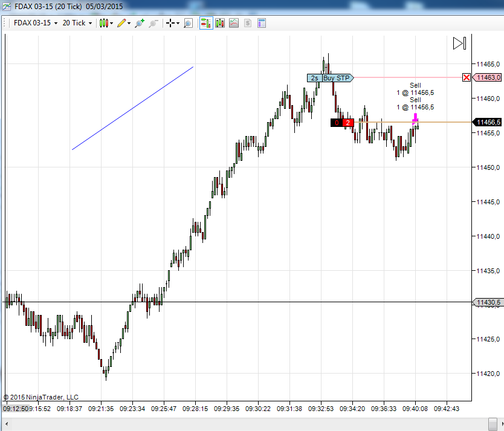This screenshot has width=504, height=431.
Task: Select the crosshair cursor icon
Action: tap(170, 23)
